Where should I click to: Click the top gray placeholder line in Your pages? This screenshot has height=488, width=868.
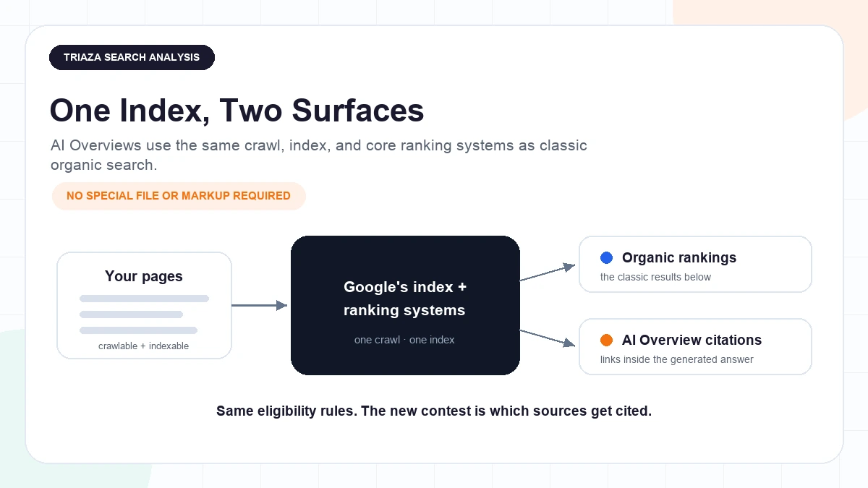click(x=145, y=298)
